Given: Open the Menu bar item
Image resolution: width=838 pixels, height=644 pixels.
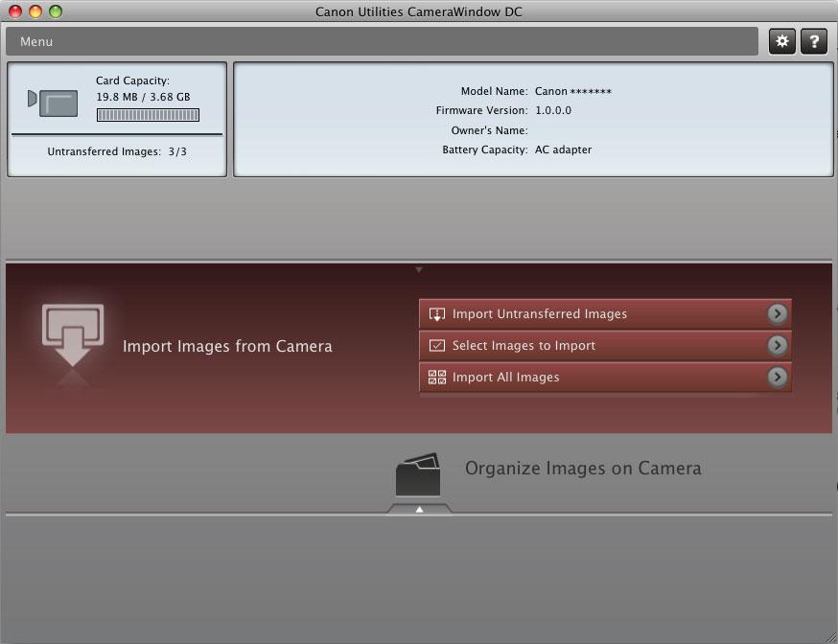Looking at the screenshot, I should coord(36,41).
